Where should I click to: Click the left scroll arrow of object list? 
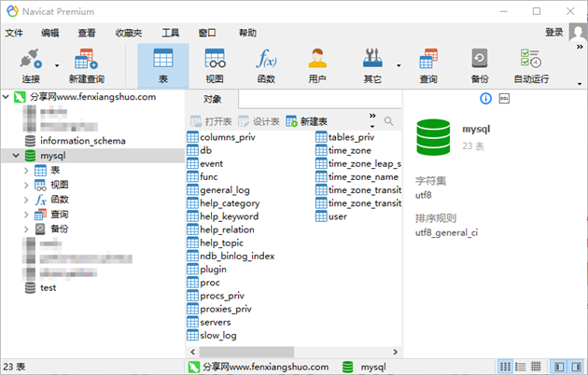click(193, 352)
